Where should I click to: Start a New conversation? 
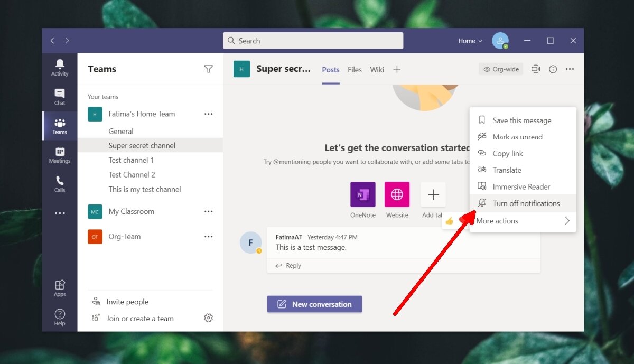click(314, 304)
